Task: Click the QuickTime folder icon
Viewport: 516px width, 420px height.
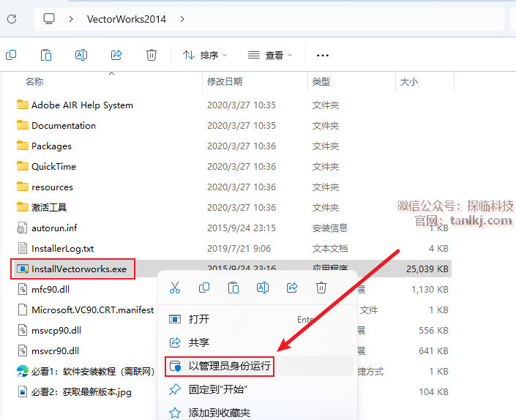Action: 23,166
